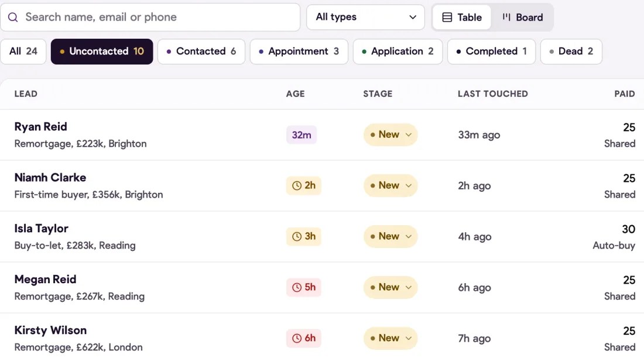Click the LEAD column header
Viewport: 644px width, 357px height.
coord(26,94)
